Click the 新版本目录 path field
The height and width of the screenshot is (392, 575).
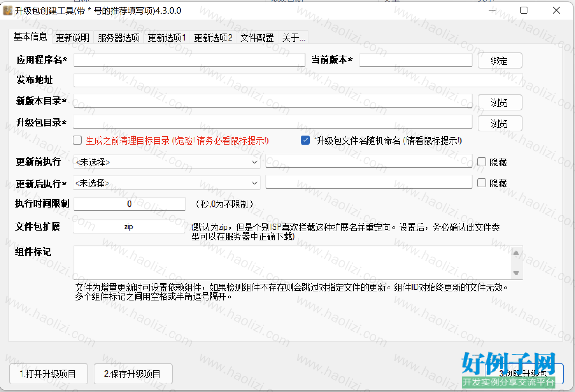click(273, 101)
